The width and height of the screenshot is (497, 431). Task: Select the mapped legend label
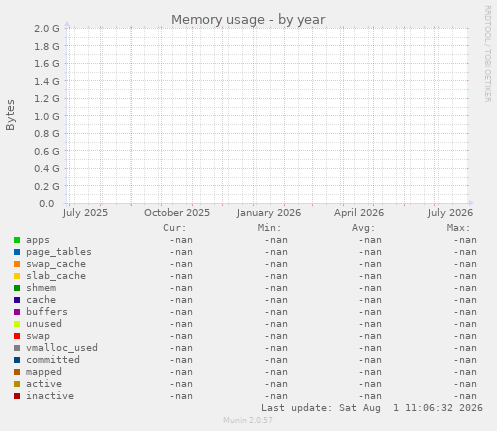(x=44, y=372)
